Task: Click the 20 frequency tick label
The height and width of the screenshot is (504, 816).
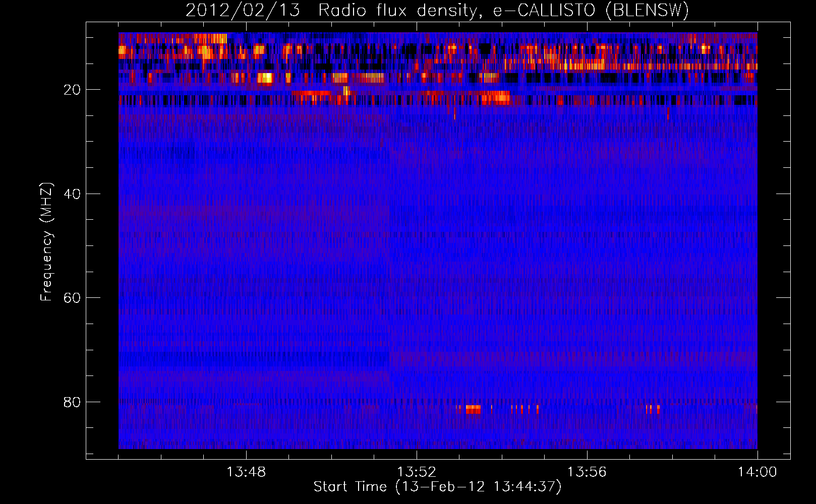Action: pos(72,90)
